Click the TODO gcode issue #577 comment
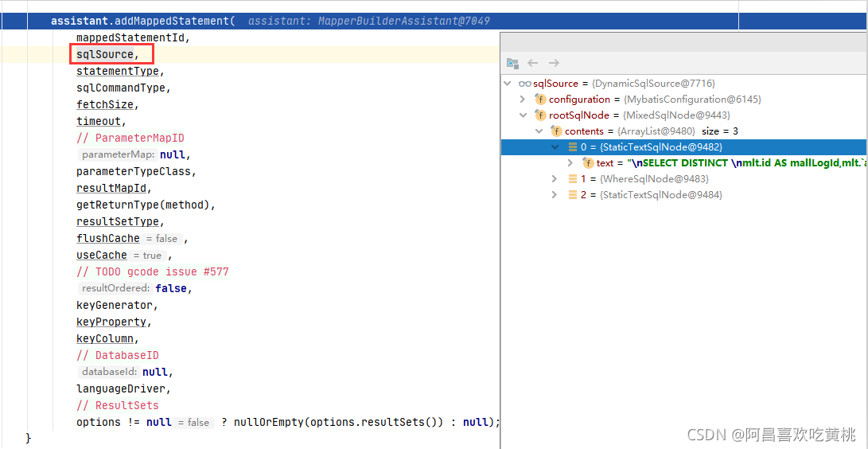The width and height of the screenshot is (868, 449). click(x=152, y=271)
